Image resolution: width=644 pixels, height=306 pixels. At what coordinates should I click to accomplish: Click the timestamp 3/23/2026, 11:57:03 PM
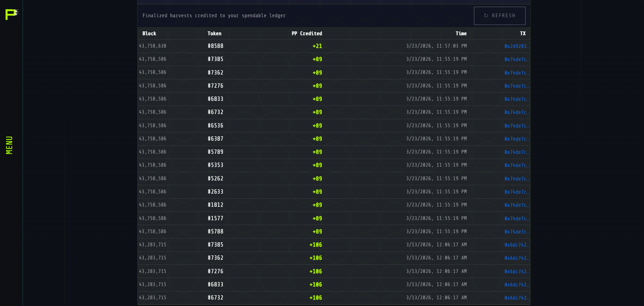click(437, 46)
